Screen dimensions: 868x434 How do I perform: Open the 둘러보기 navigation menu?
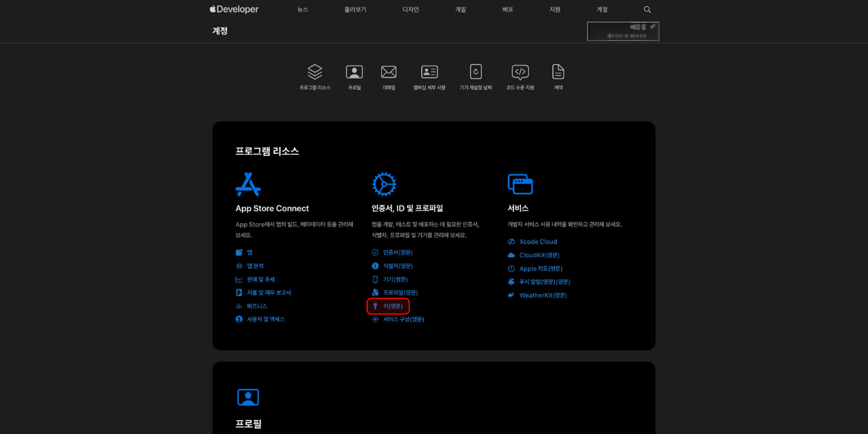tap(355, 9)
